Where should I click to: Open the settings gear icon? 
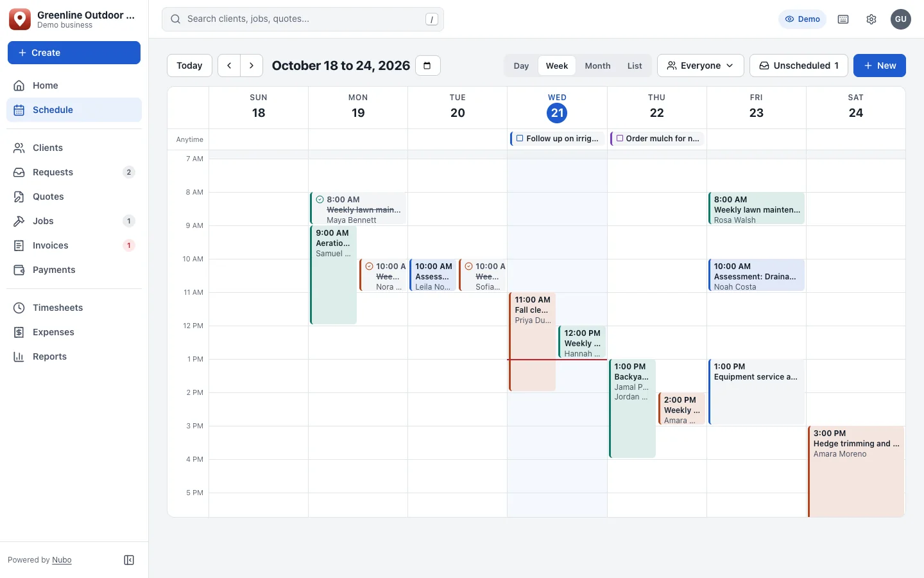pos(871,19)
